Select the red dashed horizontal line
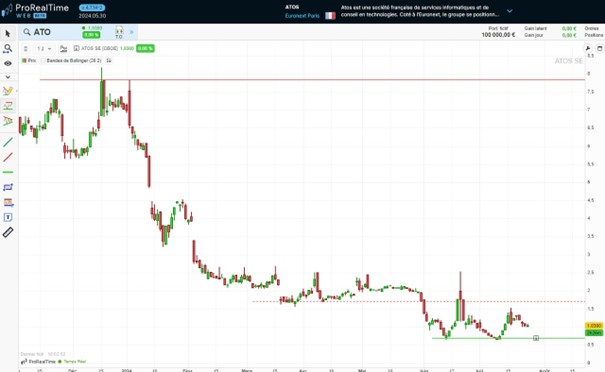The image size is (605, 372). [419, 301]
